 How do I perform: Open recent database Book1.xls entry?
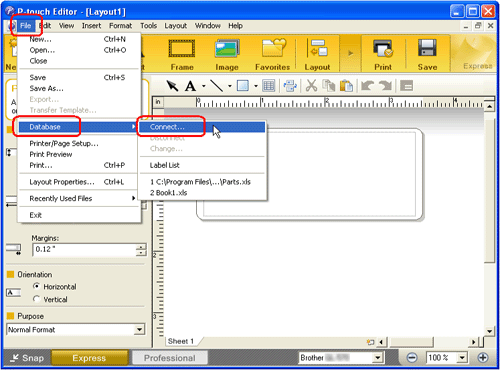[x=202, y=193]
